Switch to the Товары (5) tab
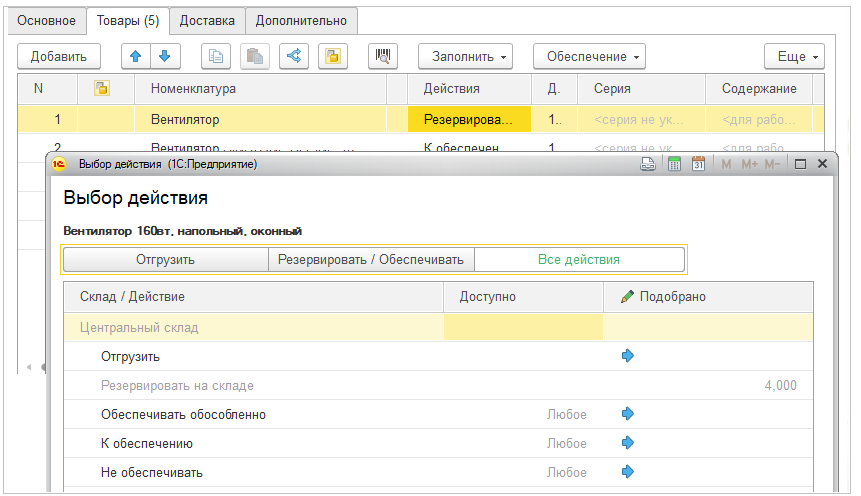The width and height of the screenshot is (861, 496). (128, 21)
